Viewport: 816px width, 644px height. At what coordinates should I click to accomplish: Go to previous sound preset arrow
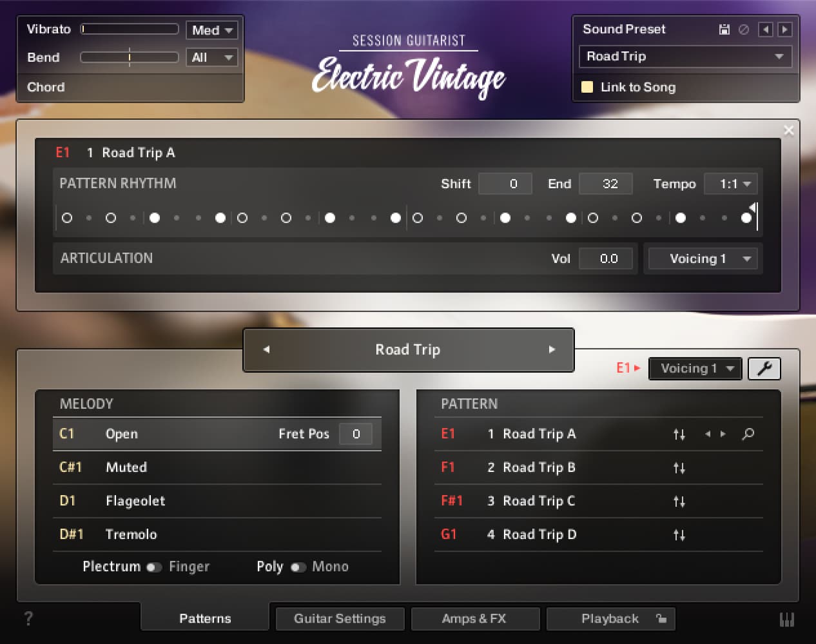pyautogui.click(x=766, y=29)
